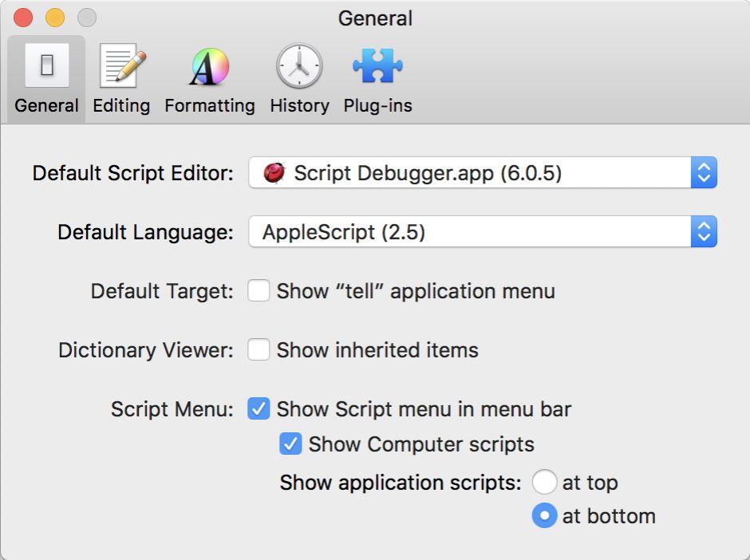Viewport: 750px width, 560px height.
Task: Click the Default Language dropdown arrows
Action: (x=704, y=232)
